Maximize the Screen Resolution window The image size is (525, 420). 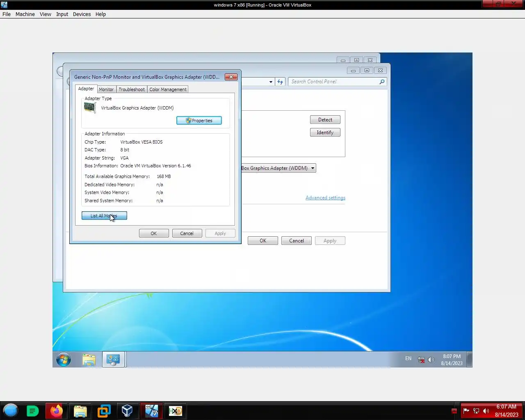[x=367, y=71]
